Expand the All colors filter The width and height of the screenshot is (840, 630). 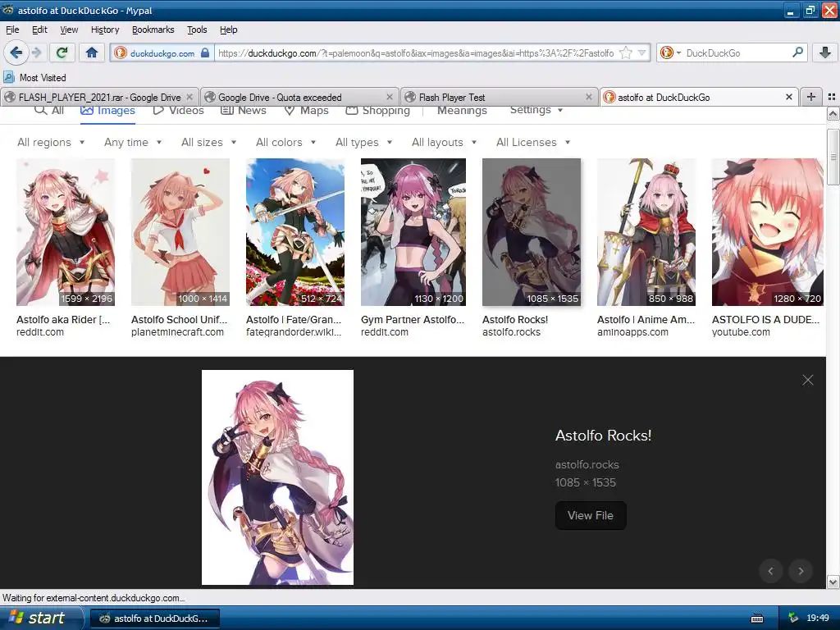click(286, 142)
